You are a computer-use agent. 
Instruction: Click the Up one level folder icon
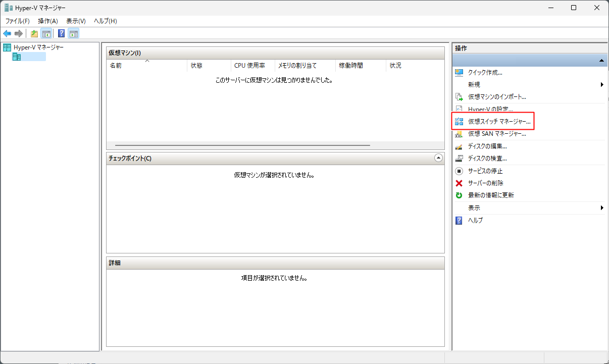(x=34, y=34)
